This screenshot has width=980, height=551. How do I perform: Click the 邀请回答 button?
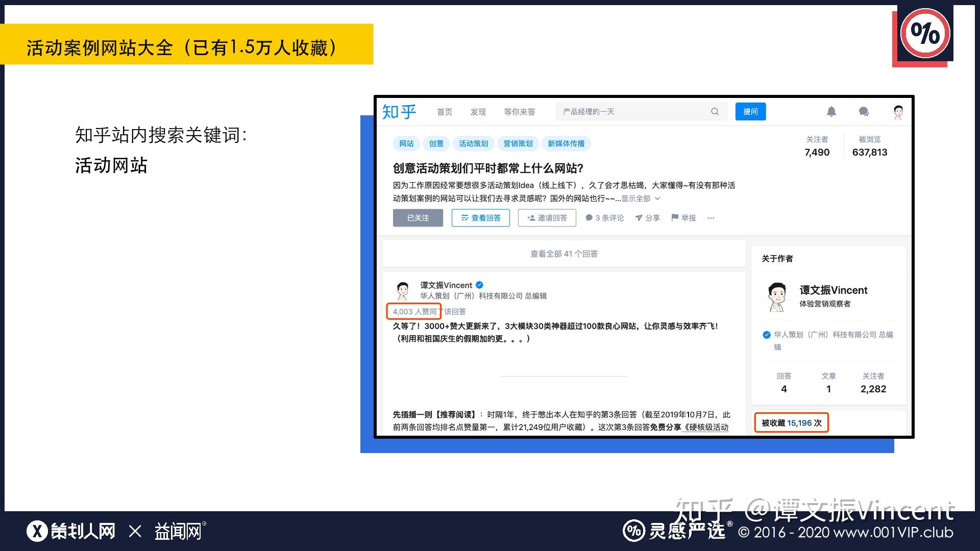[547, 218]
